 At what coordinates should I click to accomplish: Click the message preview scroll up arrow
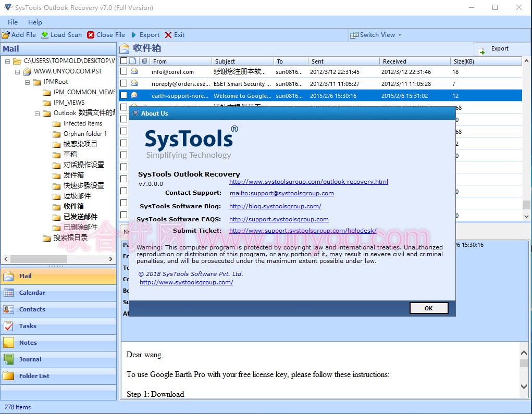[524, 353]
